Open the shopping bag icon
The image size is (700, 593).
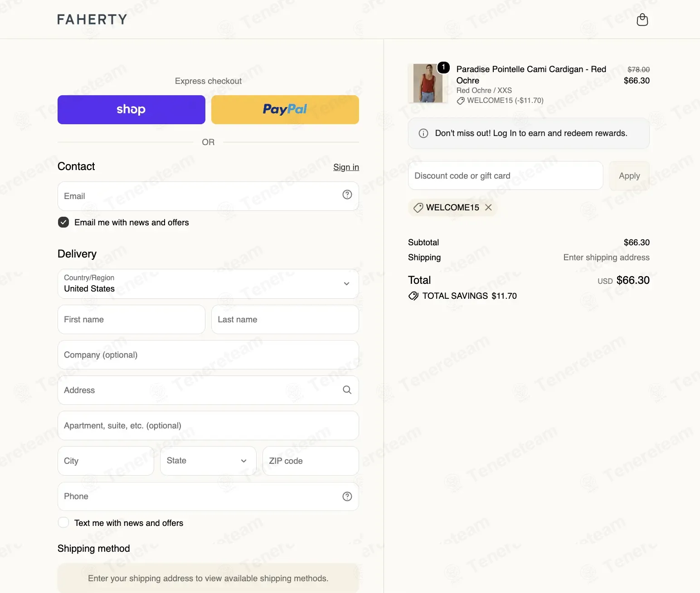pos(642,19)
